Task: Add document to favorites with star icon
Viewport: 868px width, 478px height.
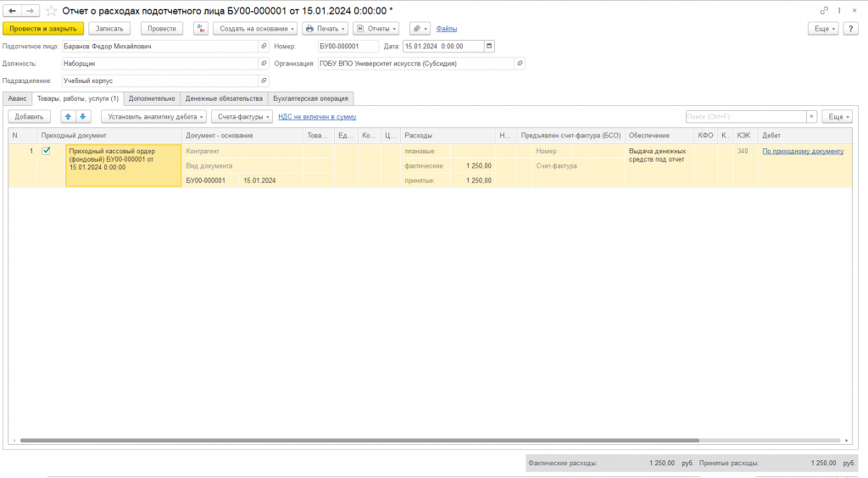Action: pyautogui.click(x=51, y=10)
